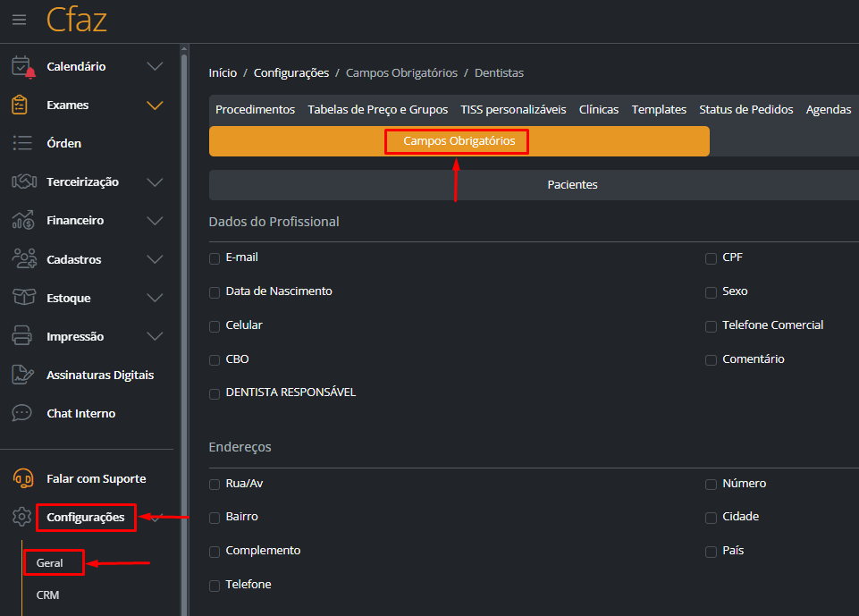
Task: Check the Celular checkbox
Action: click(215, 326)
